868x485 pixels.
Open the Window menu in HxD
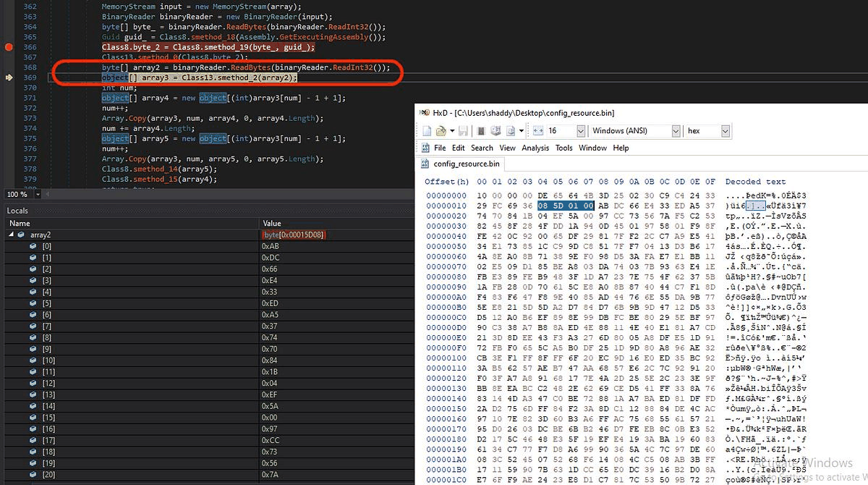pyautogui.click(x=593, y=148)
